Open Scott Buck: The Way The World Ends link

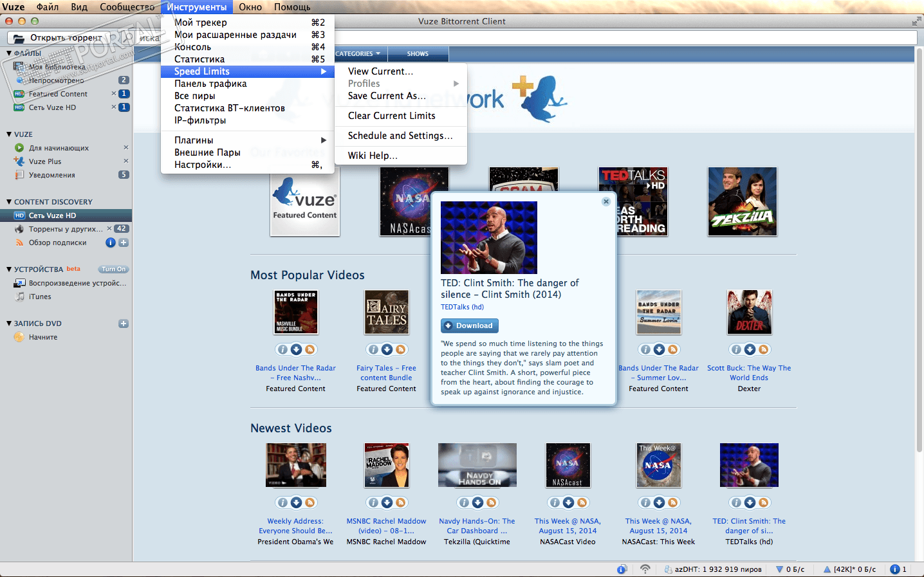[749, 373]
